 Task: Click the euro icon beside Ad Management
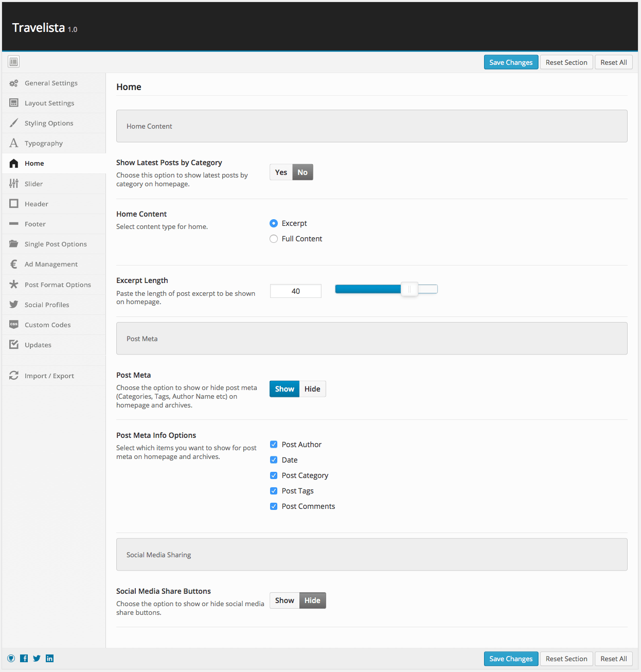[x=14, y=264]
